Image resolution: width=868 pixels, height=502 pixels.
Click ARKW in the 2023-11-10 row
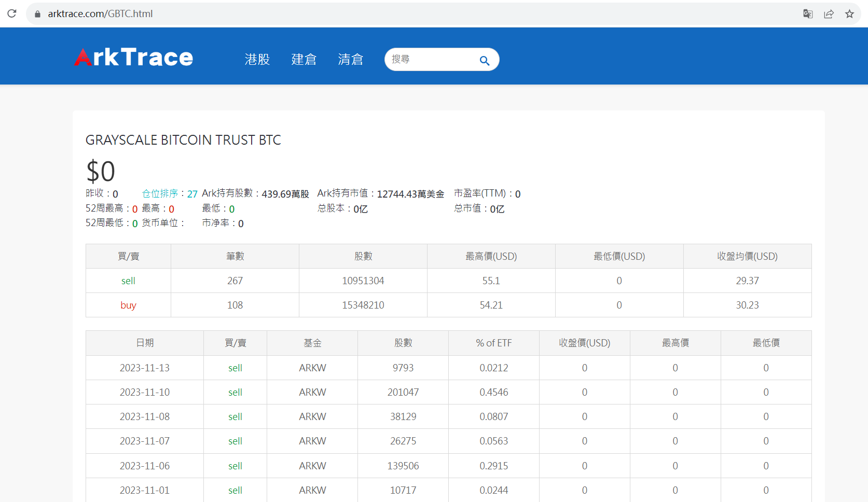[x=312, y=392]
